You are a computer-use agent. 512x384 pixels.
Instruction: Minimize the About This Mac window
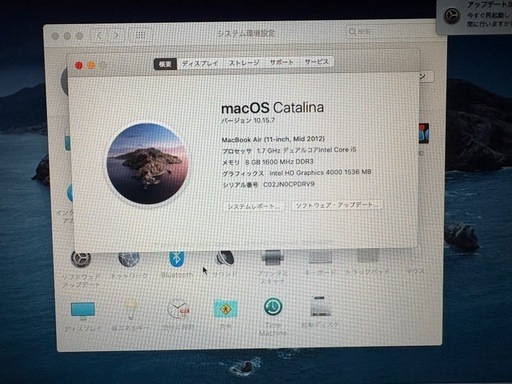[x=91, y=65]
